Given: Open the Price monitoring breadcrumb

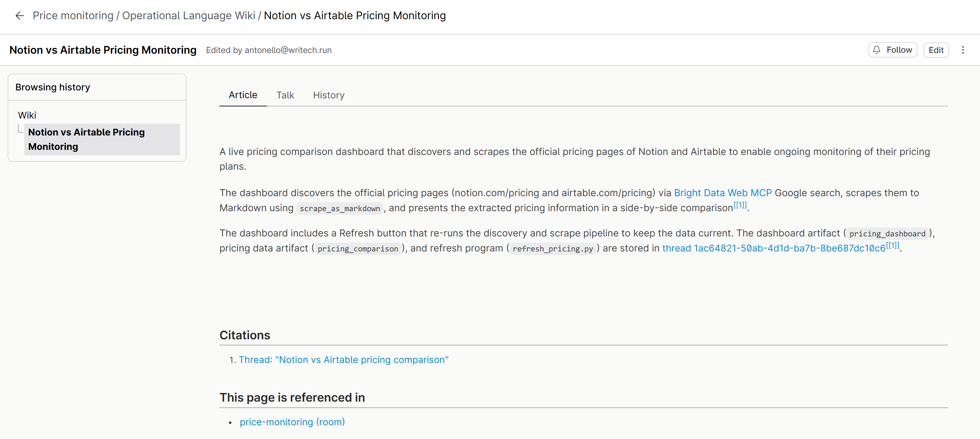Looking at the screenshot, I should click(73, 16).
